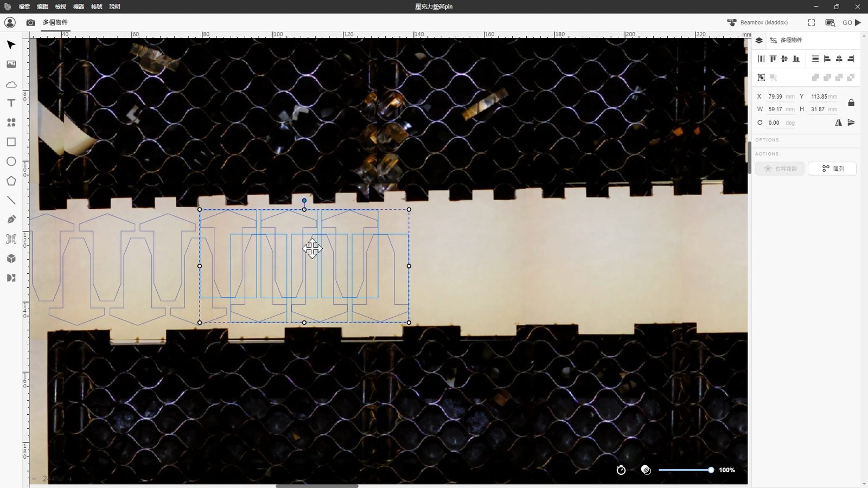Screen dimensions: 868x488
Task: Align objects to vertical middle
Action: 784,59
